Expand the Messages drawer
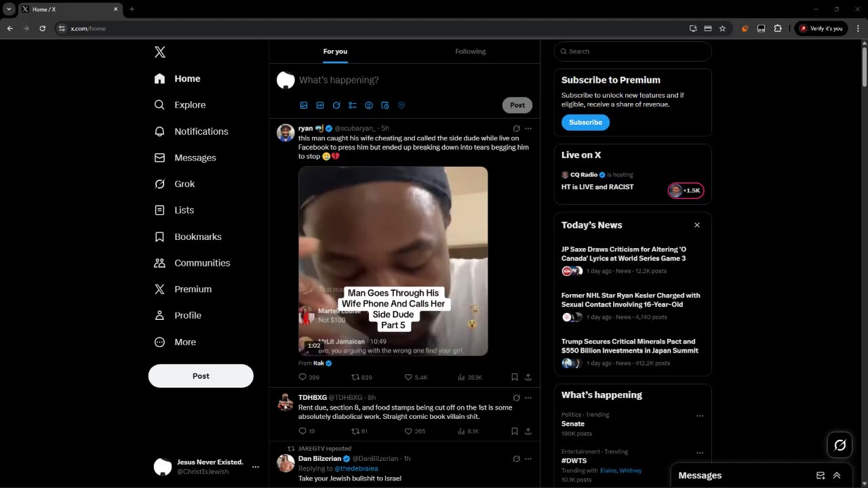 (837, 476)
